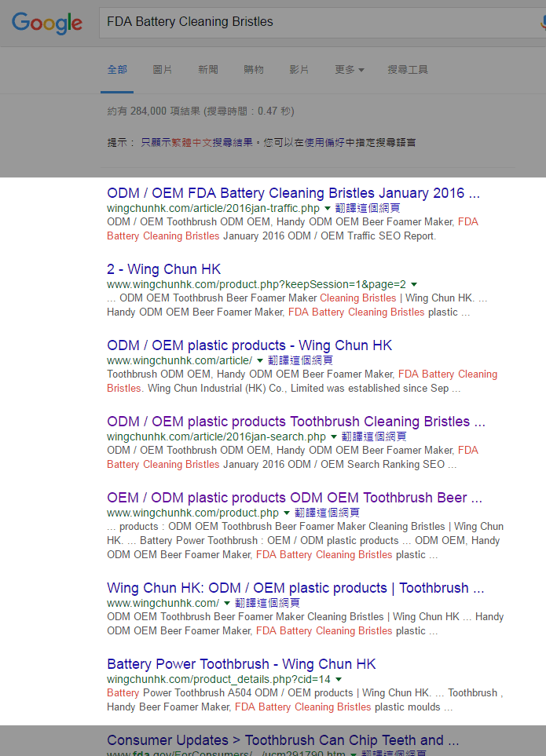The height and width of the screenshot is (756, 546).
Task: Click the search box with FDA Battery Cleaning Bristles
Action: click(322, 22)
